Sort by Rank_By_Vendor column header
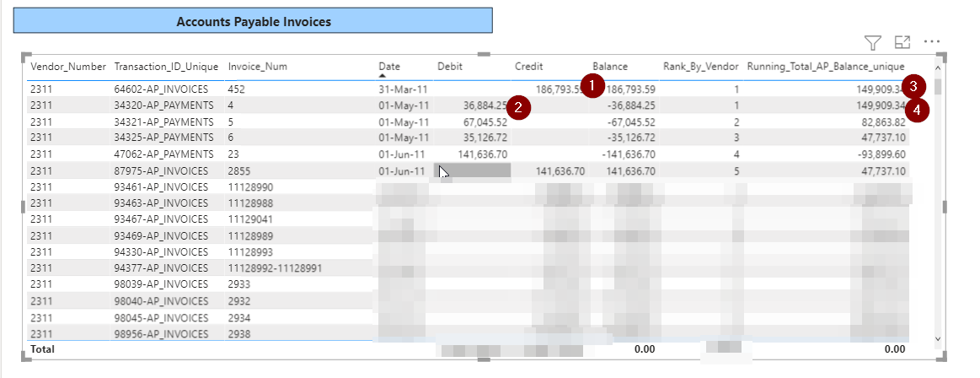 (700, 67)
